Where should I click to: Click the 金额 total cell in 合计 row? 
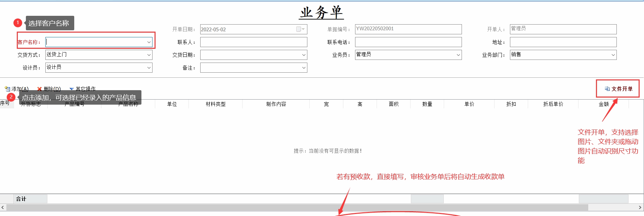point(604,199)
